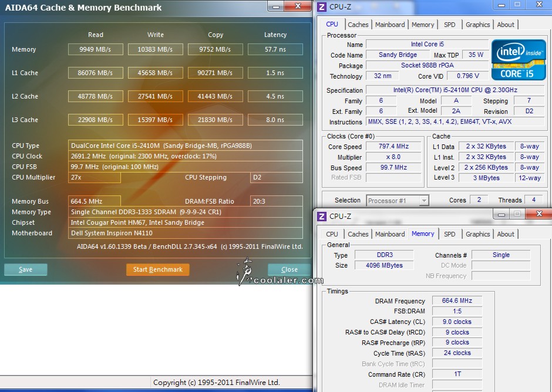Minimize the upper CPU-Z window

coord(501,5)
